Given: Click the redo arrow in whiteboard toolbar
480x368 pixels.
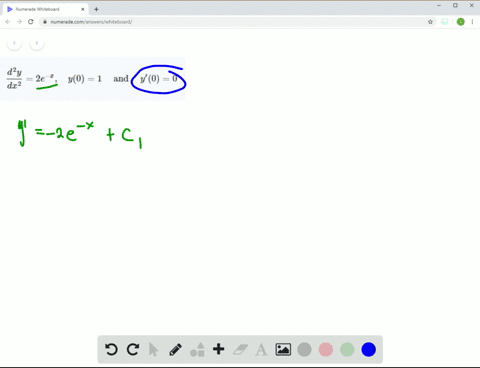Looking at the screenshot, I should click(x=133, y=349).
